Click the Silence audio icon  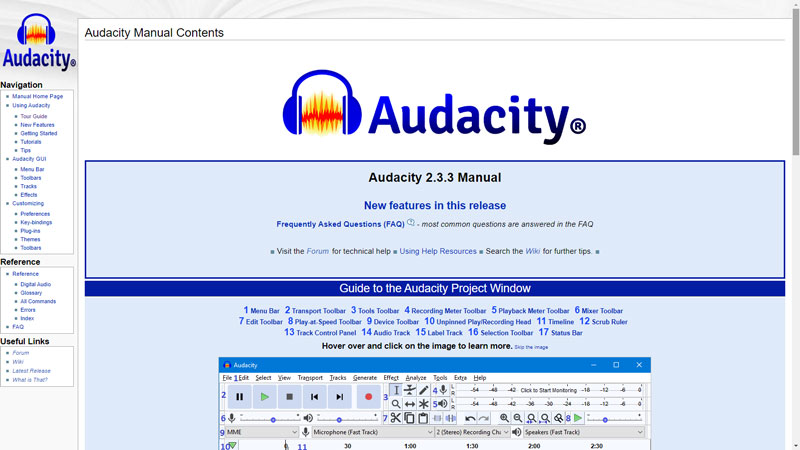tap(451, 418)
